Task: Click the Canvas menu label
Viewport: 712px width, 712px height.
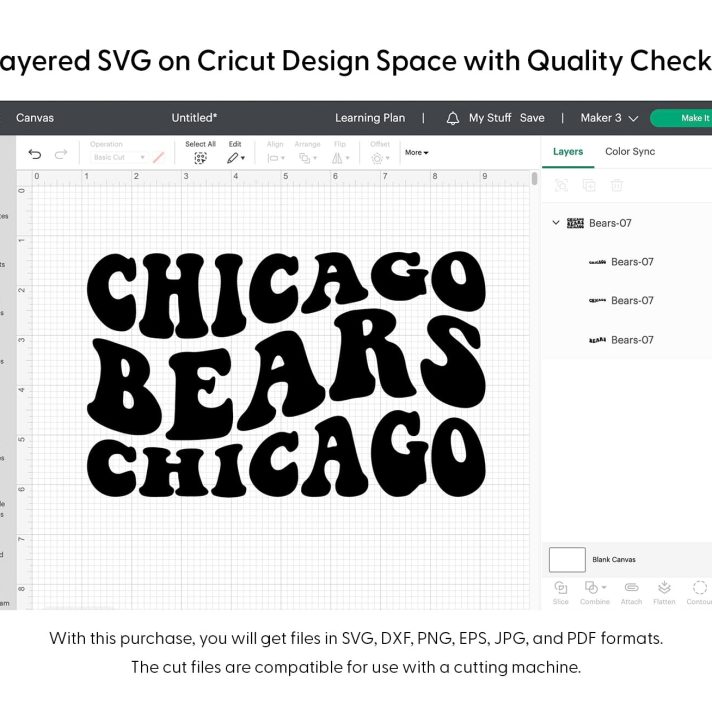Action: pyautogui.click(x=35, y=118)
